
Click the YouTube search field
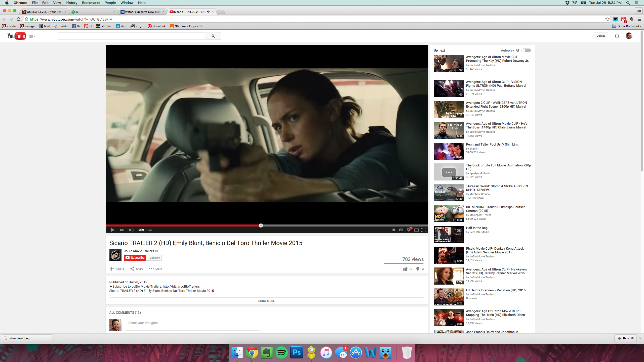pyautogui.click(x=131, y=36)
